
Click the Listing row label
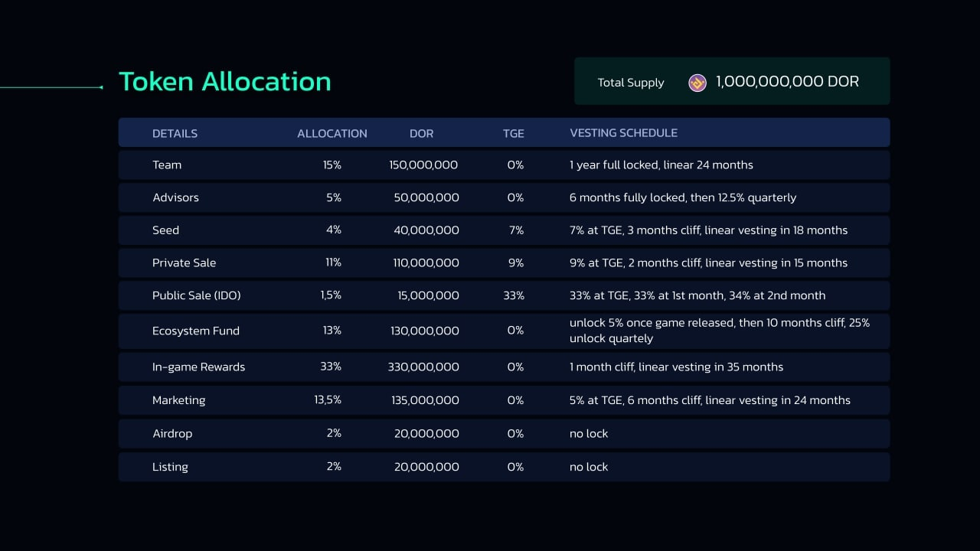(x=170, y=467)
